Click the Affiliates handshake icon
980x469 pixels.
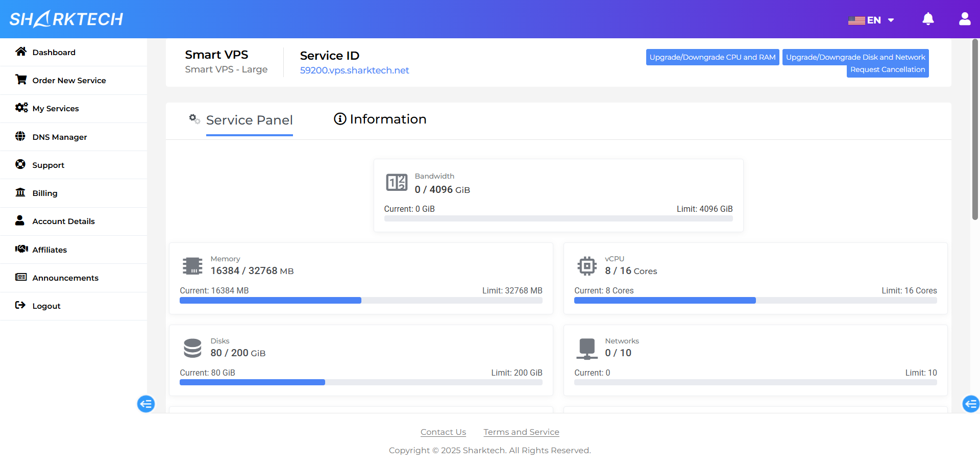pos(21,249)
